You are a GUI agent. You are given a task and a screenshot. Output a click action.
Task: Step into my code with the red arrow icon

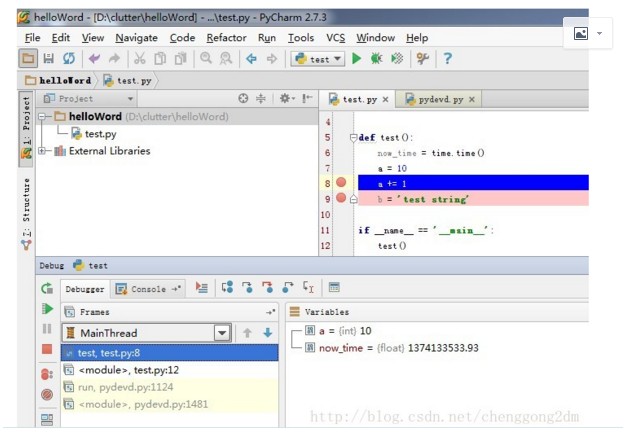[x=267, y=287]
